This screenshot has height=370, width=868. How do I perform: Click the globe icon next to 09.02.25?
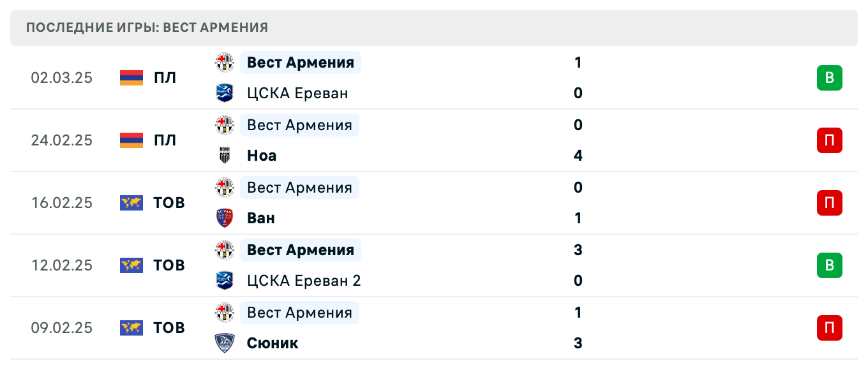pyautogui.click(x=130, y=328)
